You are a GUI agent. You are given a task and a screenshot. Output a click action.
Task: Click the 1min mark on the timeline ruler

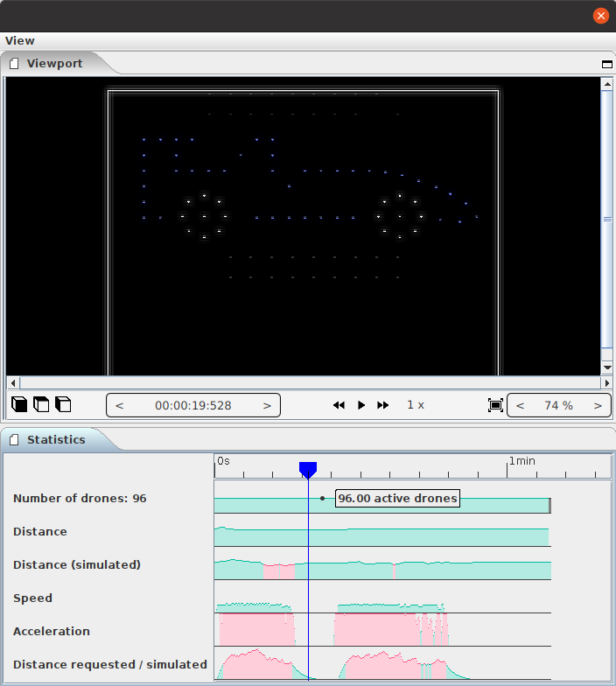click(x=521, y=460)
